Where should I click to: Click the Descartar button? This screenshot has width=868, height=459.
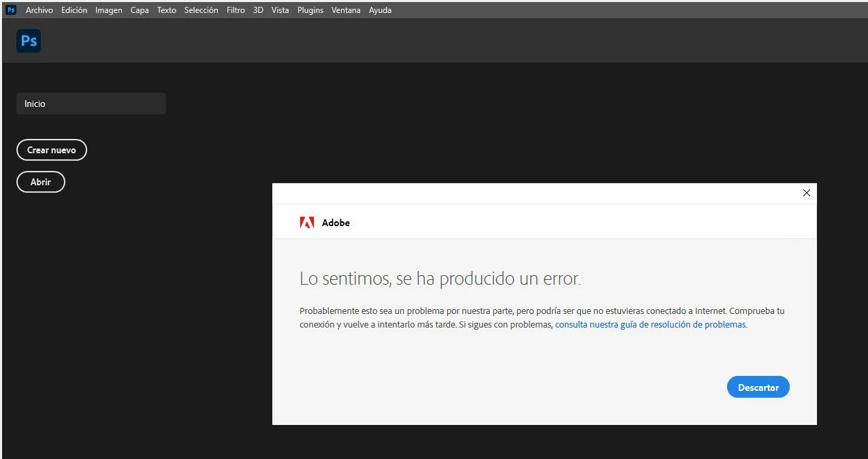[758, 387]
